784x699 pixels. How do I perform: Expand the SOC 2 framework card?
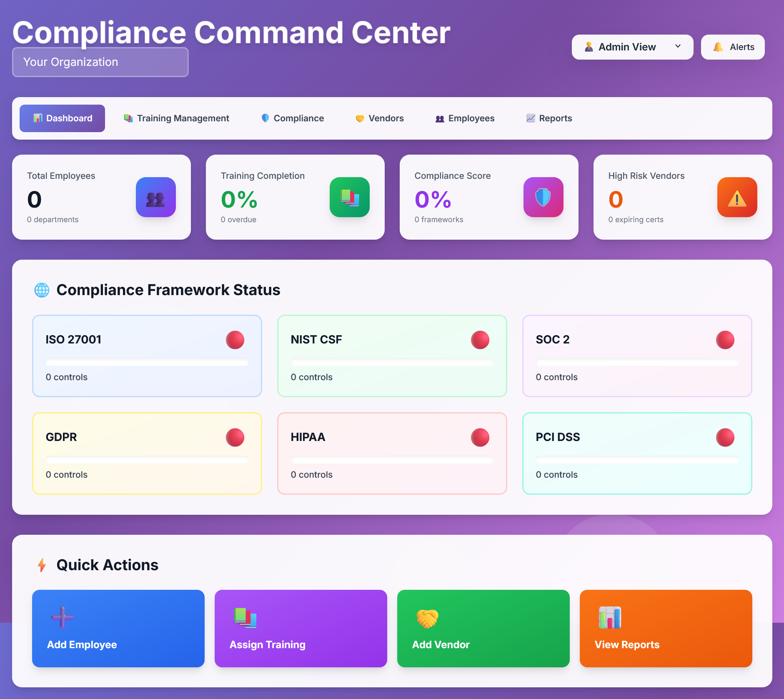coord(636,356)
